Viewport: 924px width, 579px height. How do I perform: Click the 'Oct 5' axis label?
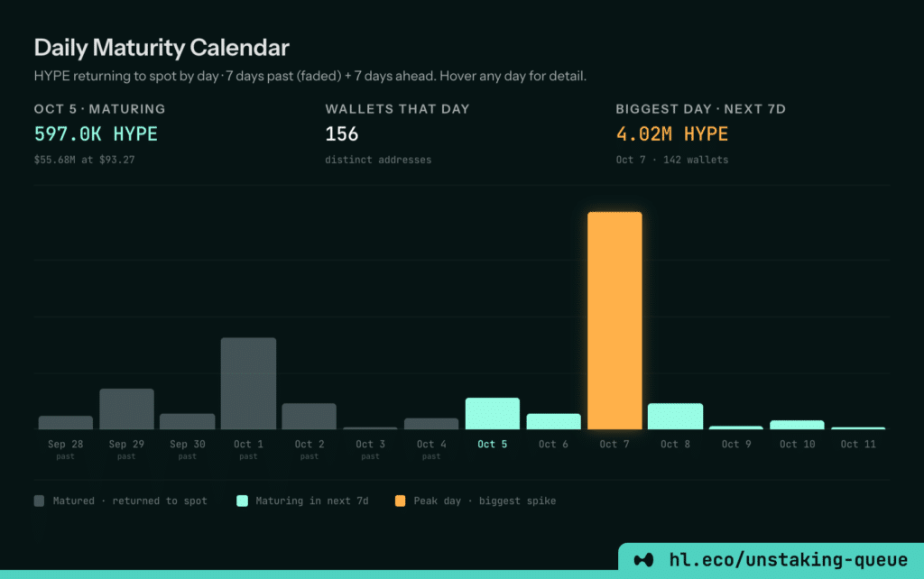[493, 444]
